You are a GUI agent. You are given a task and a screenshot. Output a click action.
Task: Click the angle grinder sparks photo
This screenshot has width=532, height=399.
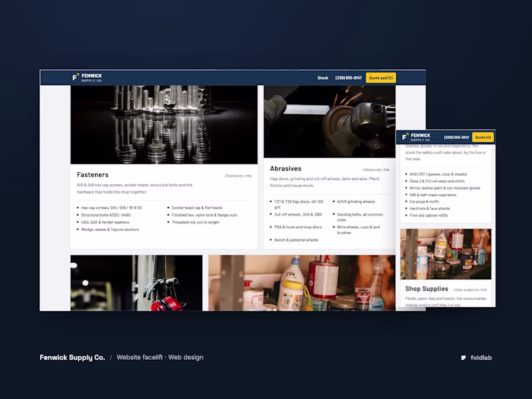click(329, 122)
